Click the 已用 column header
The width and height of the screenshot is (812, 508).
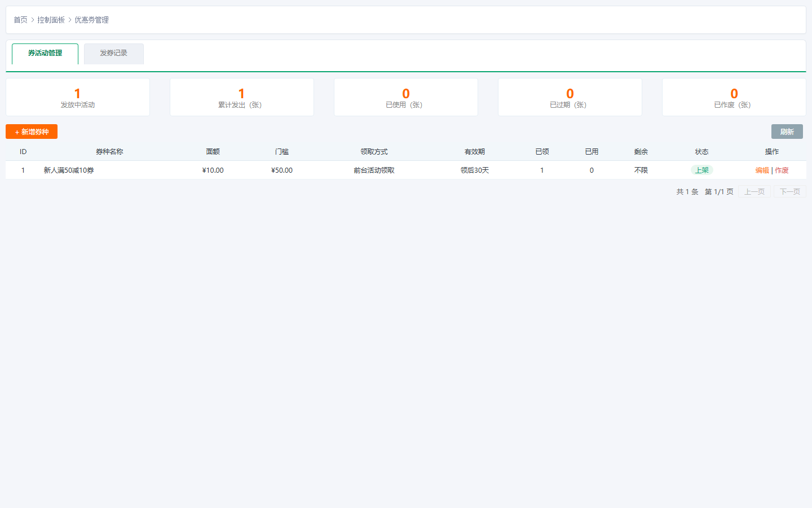(x=592, y=152)
